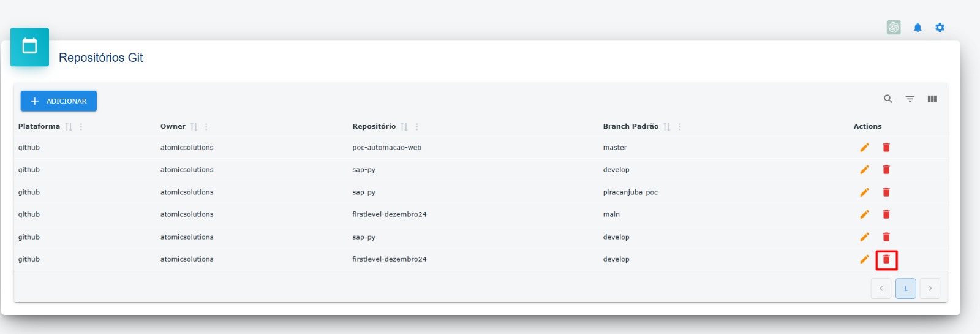Screen dimensions: 980x334
Task: Delete the last firstlevel-dezembro24 develop row
Action: click(886, 260)
